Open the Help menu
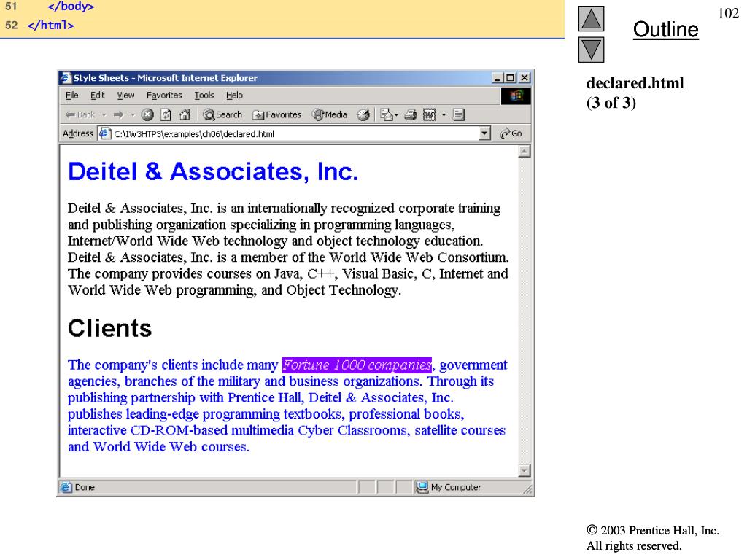Image resolution: width=747 pixels, height=560 pixels. [x=234, y=96]
